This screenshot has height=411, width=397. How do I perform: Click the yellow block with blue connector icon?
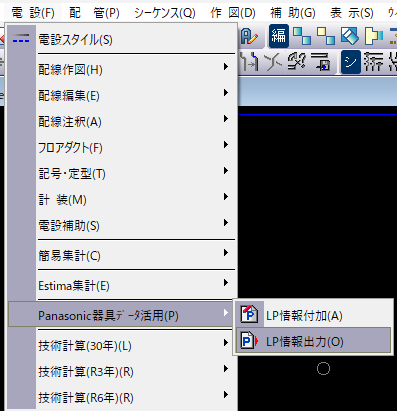(374, 36)
